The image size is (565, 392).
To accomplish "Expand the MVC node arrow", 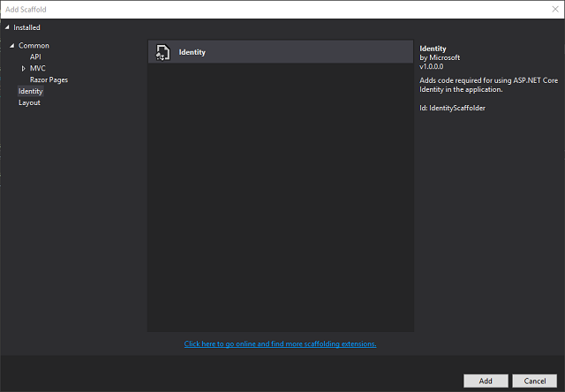I will 24,68.
